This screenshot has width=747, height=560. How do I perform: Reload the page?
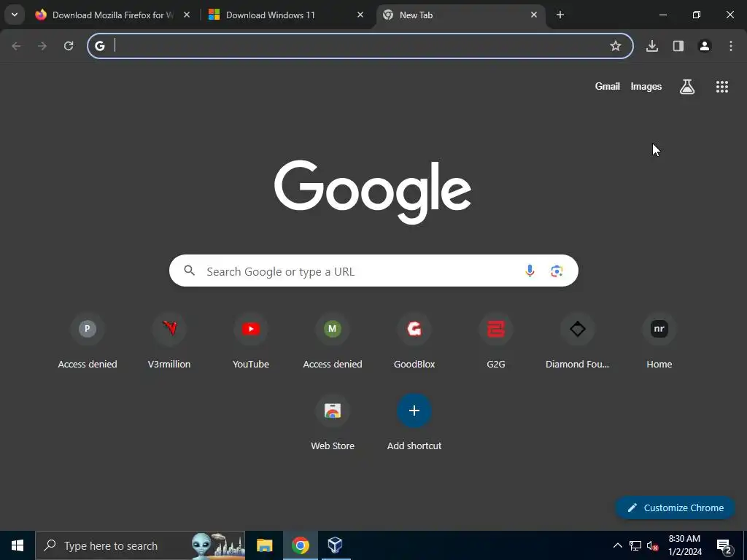pyautogui.click(x=69, y=46)
